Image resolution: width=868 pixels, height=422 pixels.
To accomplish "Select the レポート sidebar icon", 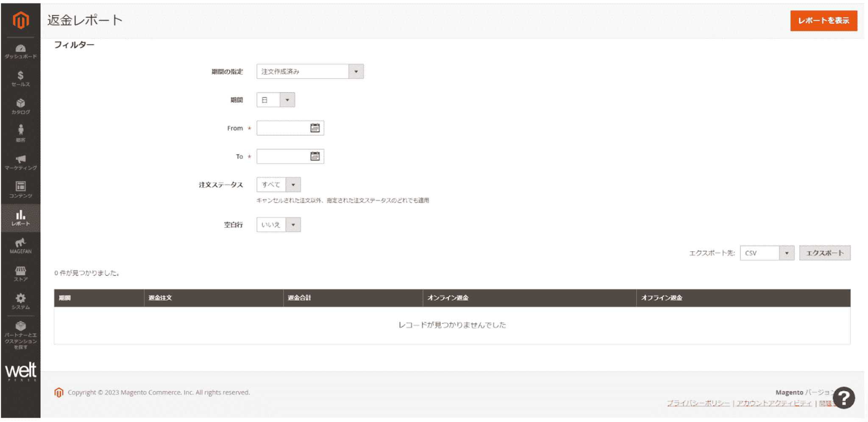I will 20,217.
